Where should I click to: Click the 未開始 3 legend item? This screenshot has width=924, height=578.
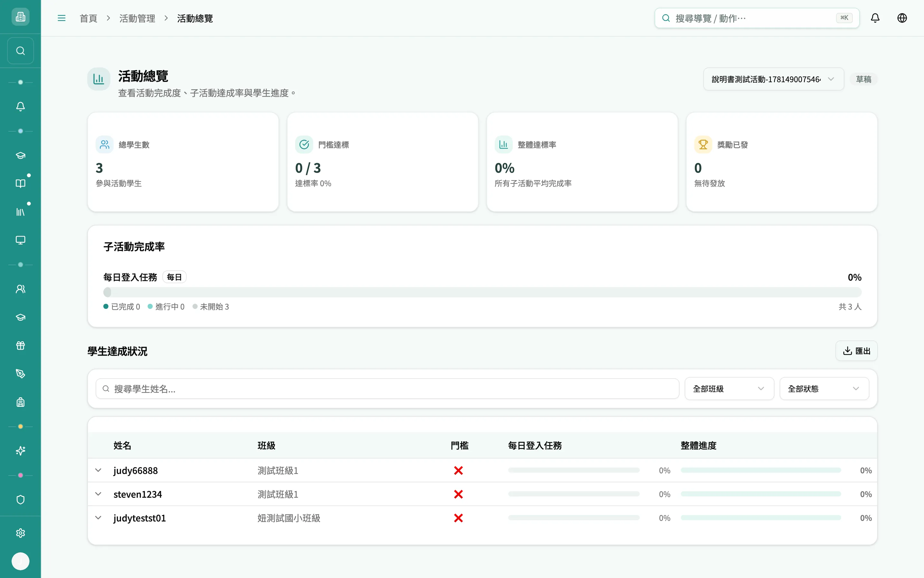[x=211, y=307]
